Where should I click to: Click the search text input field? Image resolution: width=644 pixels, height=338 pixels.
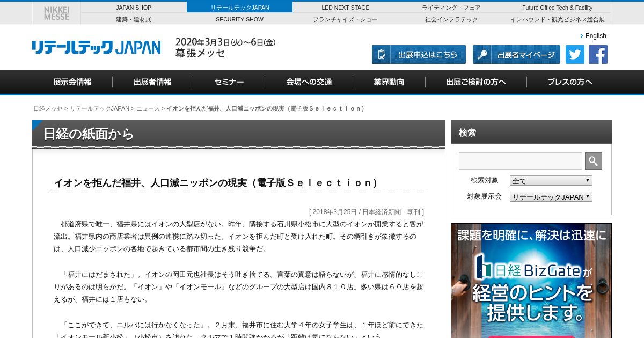tap(521, 161)
